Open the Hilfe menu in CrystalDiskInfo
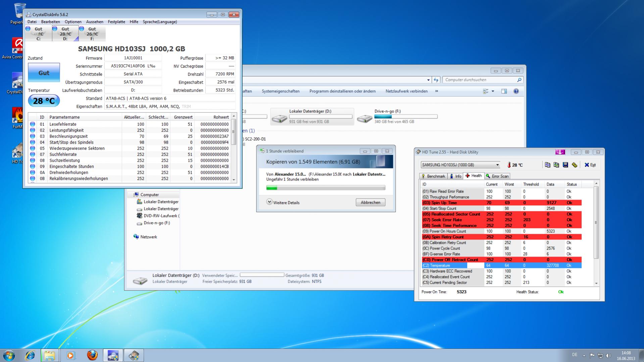 coord(134,22)
